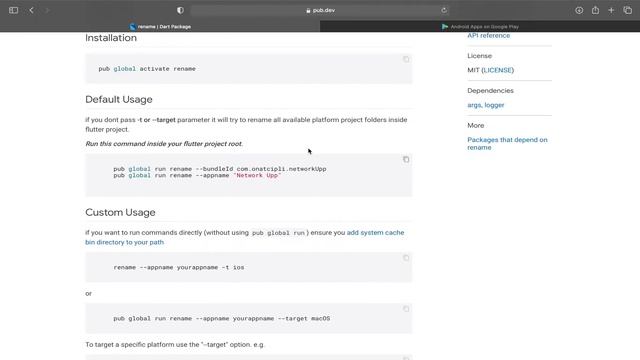Open the args dependency link
Image resolution: width=640 pixels, height=360 pixels.
474,105
